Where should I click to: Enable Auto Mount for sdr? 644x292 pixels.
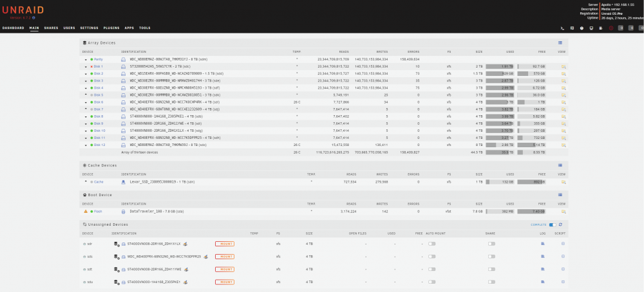point(431,244)
